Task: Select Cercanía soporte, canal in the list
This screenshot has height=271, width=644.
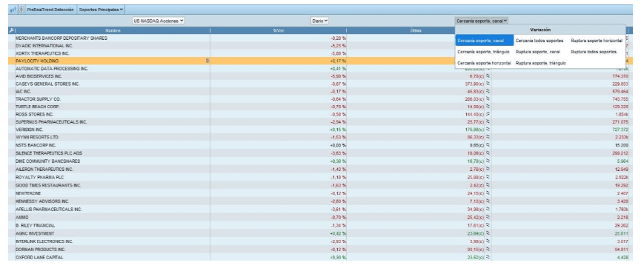Action: 484,41
